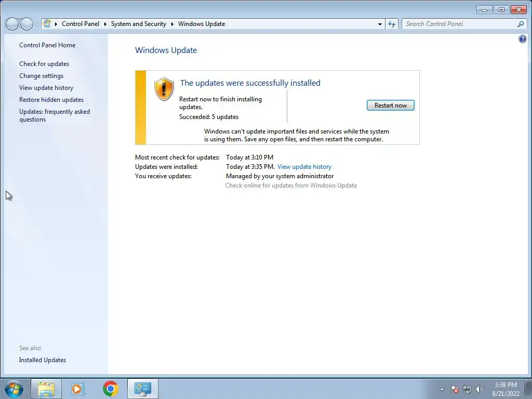Open Installed Updates under See also
Screen dimensions: 532x399
43,360
